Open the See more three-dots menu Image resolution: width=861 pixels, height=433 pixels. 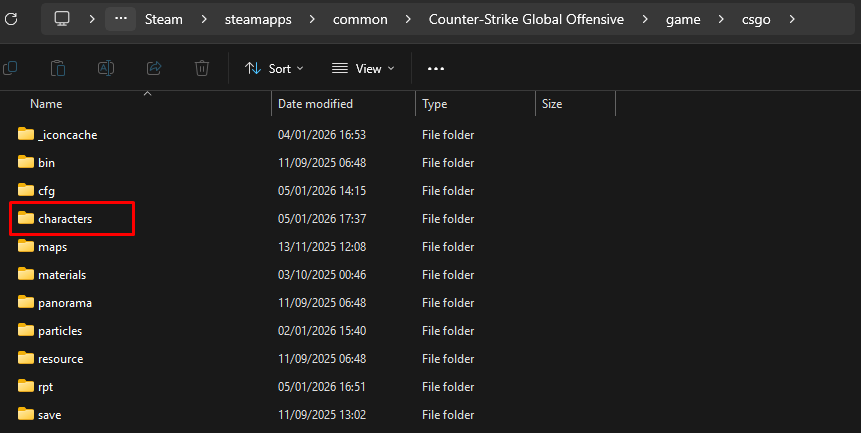point(435,68)
